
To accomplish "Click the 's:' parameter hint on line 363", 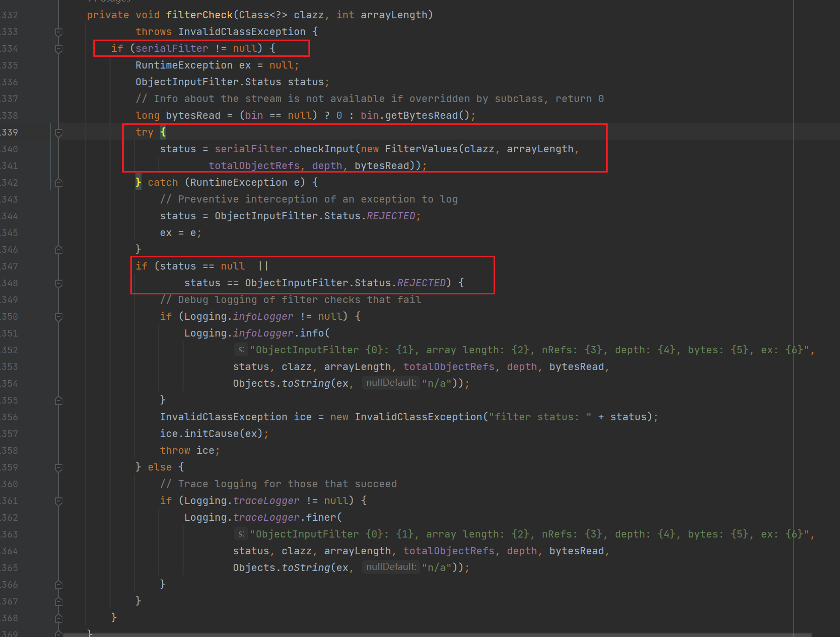I will (241, 534).
